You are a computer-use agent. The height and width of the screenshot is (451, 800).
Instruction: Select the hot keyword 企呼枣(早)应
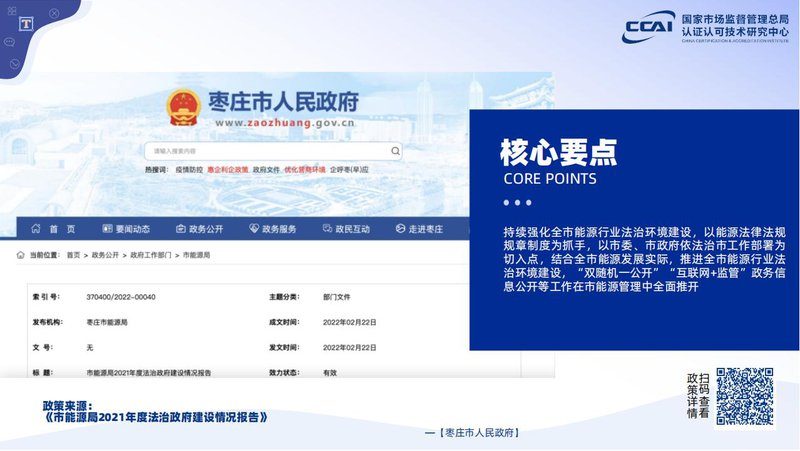349,169
